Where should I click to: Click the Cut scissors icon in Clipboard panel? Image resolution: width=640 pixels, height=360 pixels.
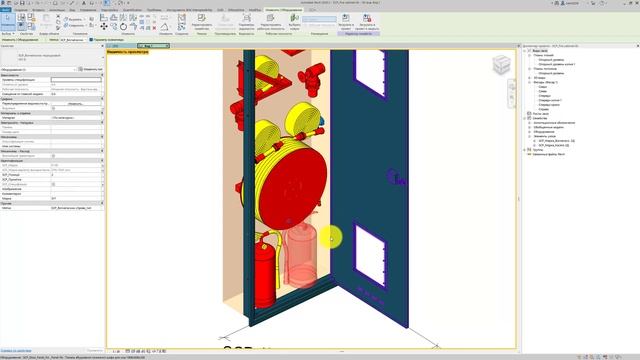point(58,17)
